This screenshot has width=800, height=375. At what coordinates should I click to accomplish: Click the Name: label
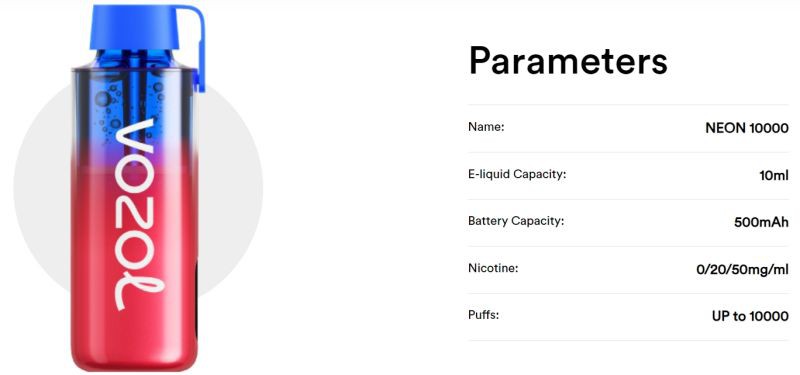pyautogui.click(x=486, y=127)
